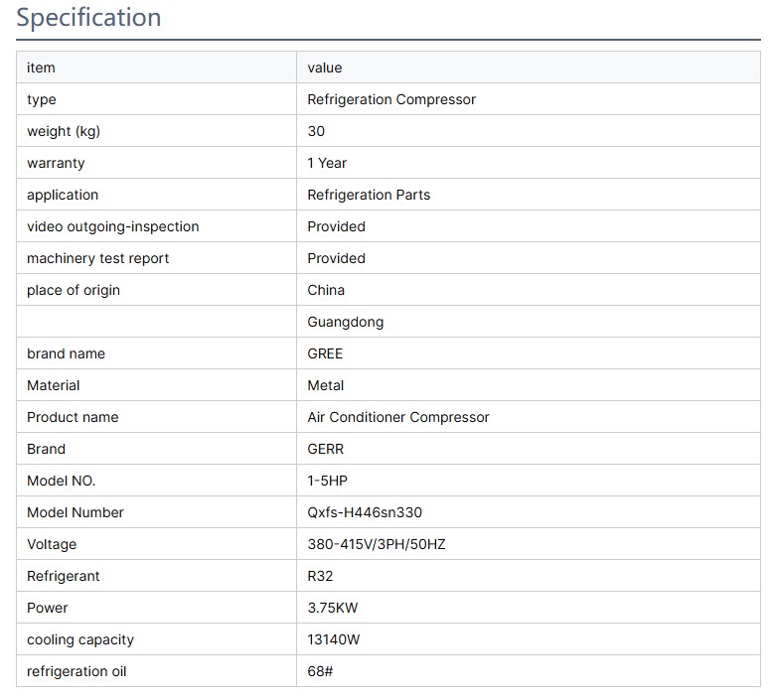775x700 pixels.
Task: Select the 'China' place of origin value
Action: coord(326,290)
